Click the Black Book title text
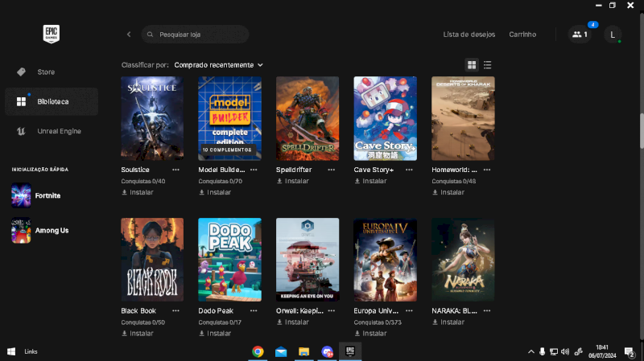This screenshot has height=361, width=644. [x=138, y=311]
